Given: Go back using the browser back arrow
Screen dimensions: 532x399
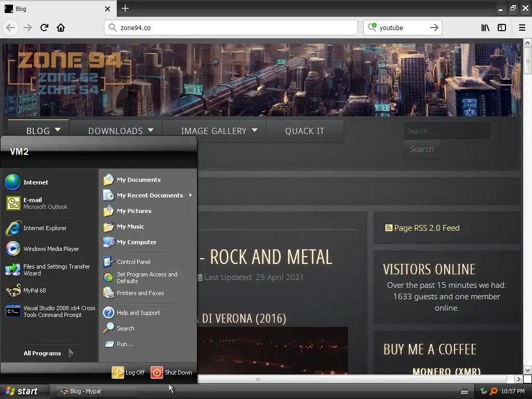Looking at the screenshot, I should click(x=10, y=28).
